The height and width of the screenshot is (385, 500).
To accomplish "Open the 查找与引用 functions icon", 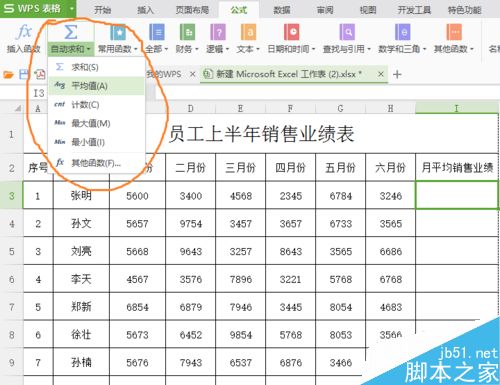I will [347, 32].
